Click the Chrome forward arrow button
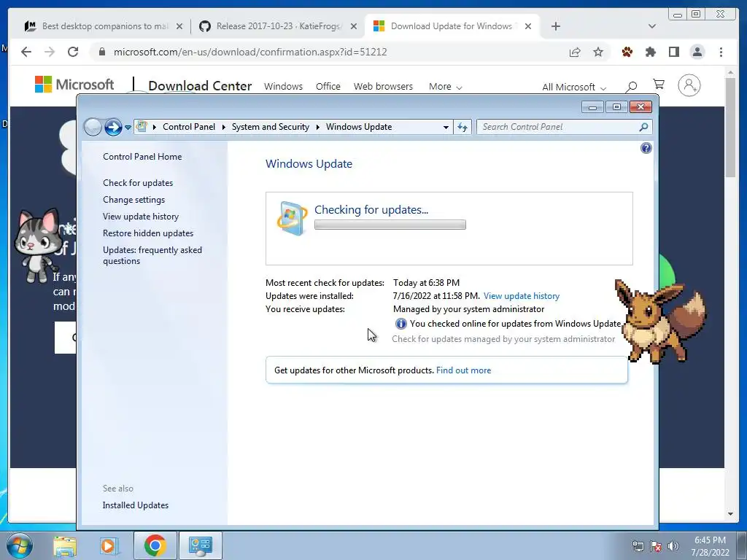 50,52
